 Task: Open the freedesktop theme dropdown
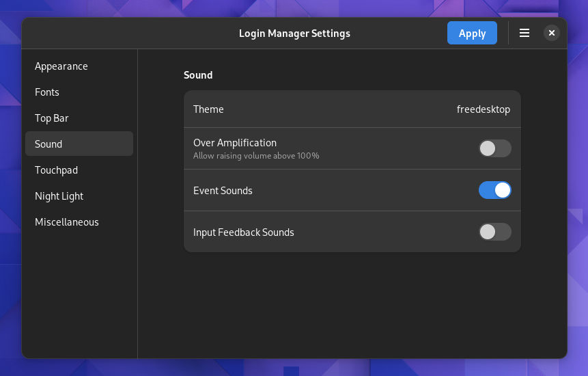(483, 109)
